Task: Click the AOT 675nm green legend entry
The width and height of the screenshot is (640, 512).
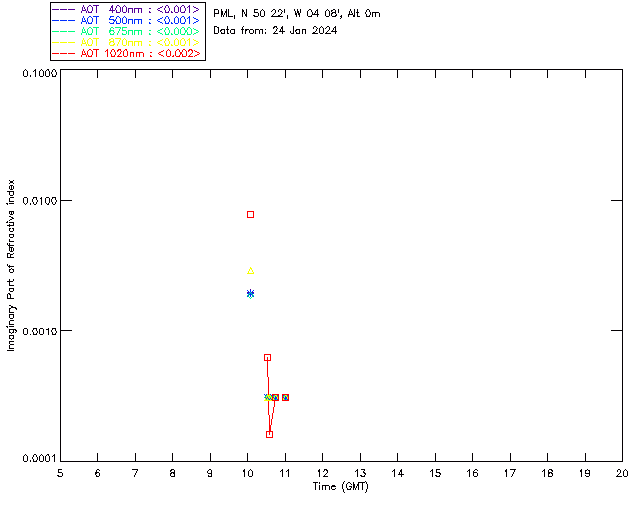Action: coord(126,31)
